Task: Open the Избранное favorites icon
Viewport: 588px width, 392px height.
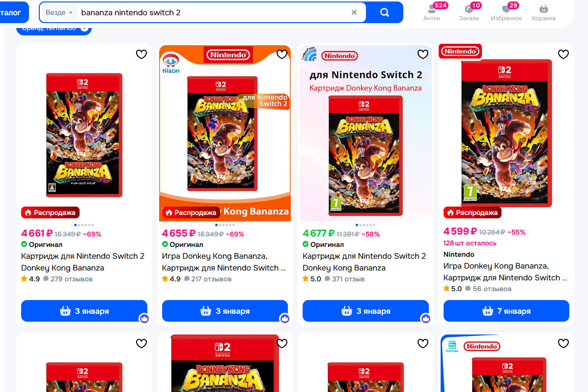Action: [x=506, y=9]
